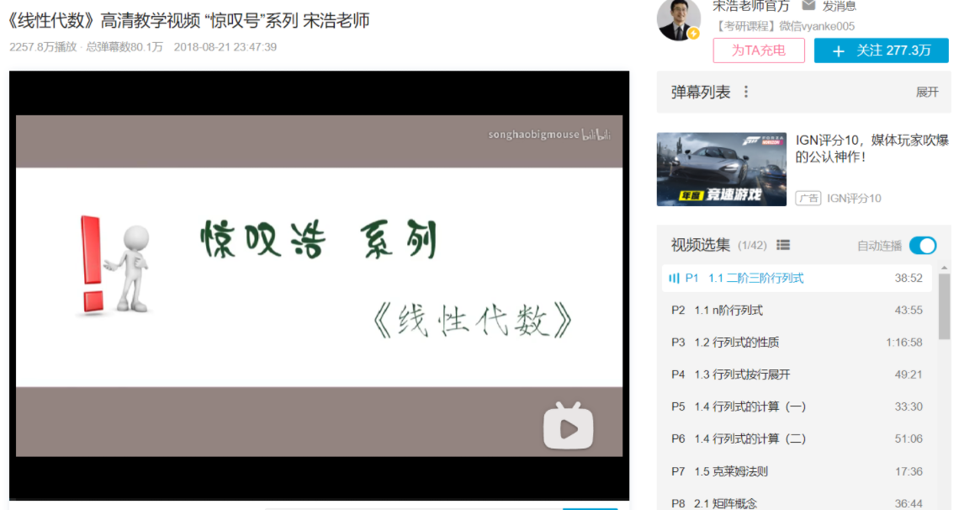Click the 为TA充电 button

point(759,50)
